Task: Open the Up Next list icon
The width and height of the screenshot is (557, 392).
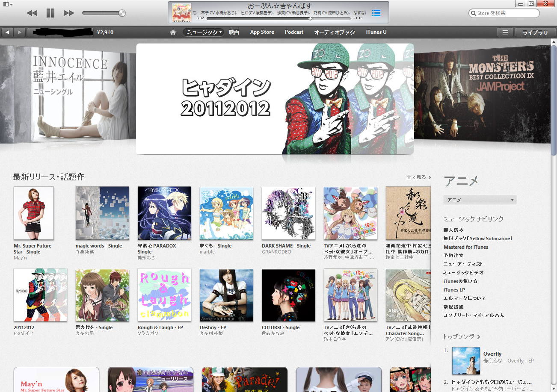Action: [376, 13]
